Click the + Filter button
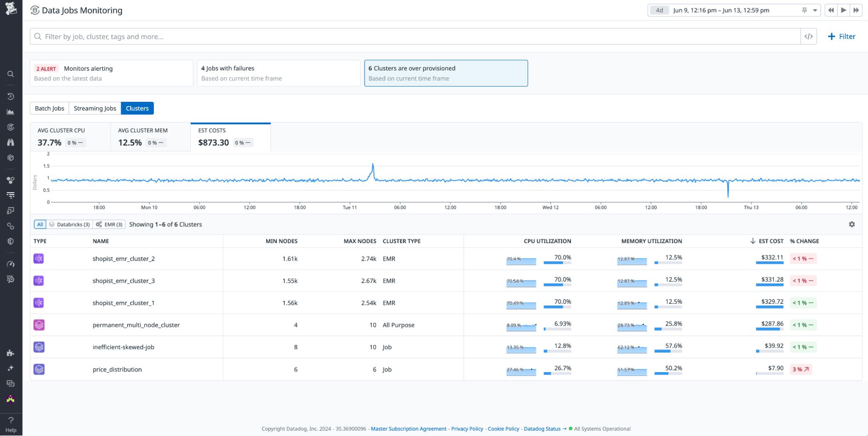 [841, 37]
